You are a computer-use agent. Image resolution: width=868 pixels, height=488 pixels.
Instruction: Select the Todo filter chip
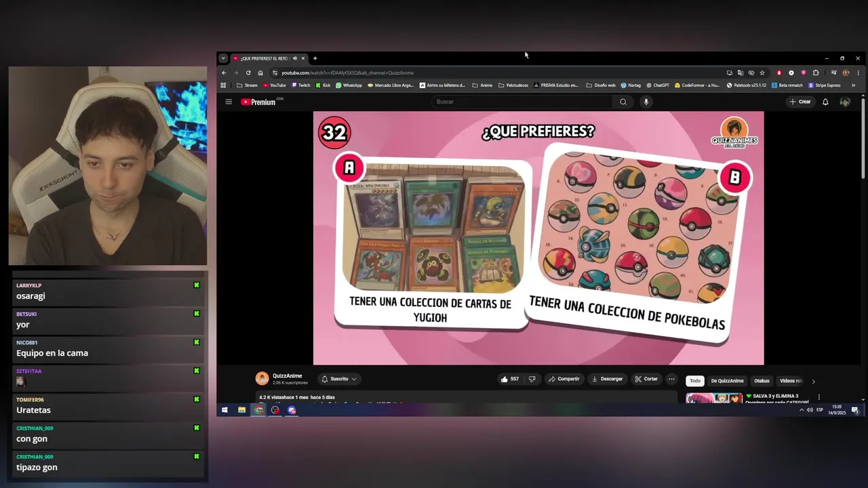[695, 381]
